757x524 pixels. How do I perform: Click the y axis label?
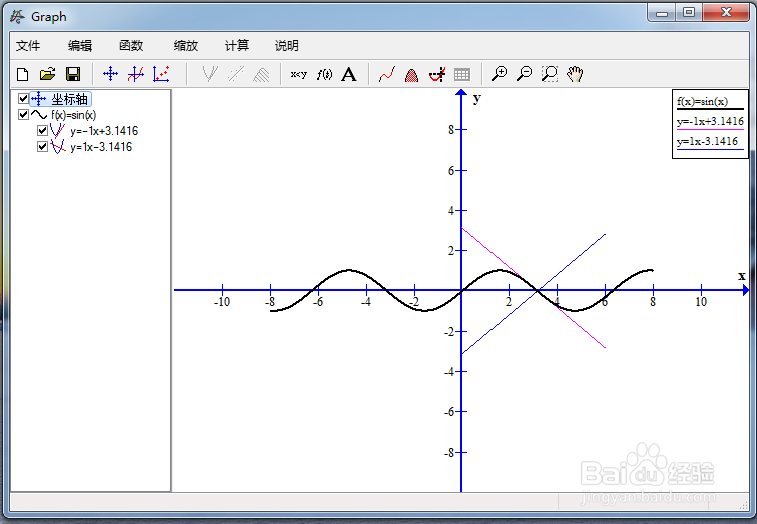point(477,99)
